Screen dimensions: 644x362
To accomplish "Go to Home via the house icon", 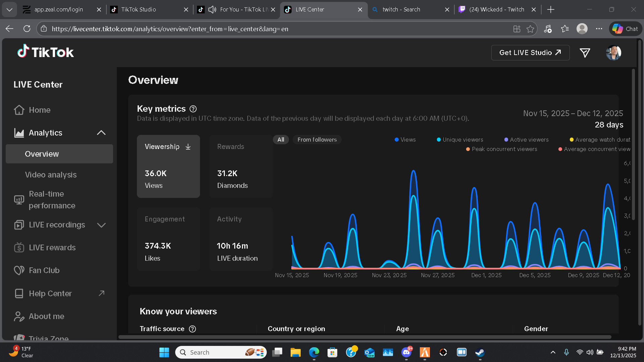I will click(19, 110).
